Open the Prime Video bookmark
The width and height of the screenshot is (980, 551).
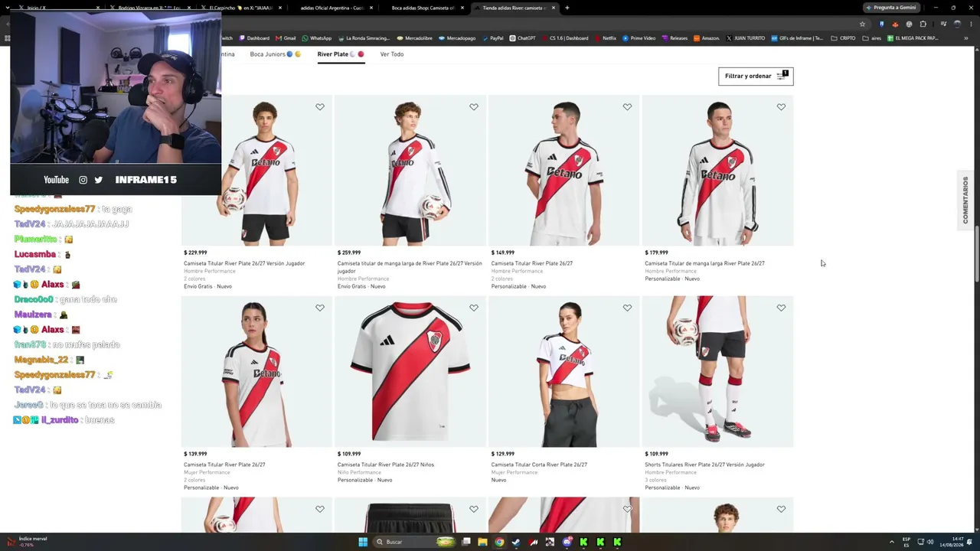(x=639, y=38)
